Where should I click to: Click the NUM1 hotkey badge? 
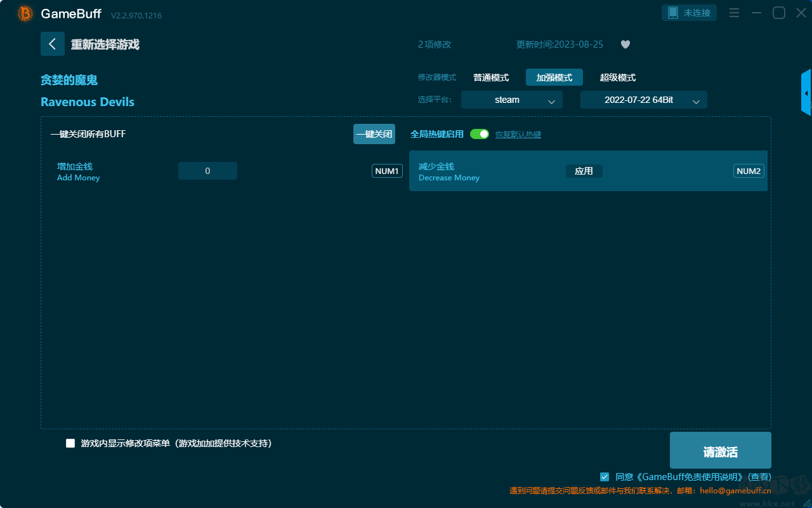coord(387,171)
